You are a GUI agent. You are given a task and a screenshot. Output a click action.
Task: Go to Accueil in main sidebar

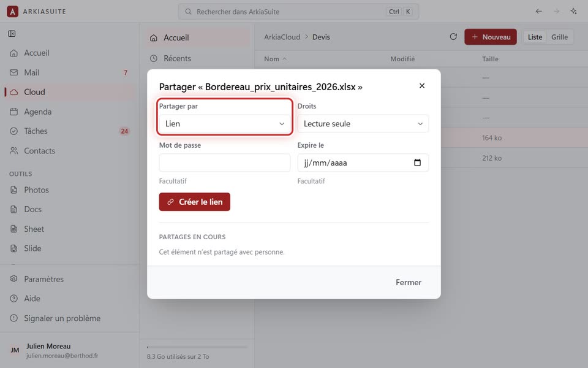[x=70, y=53]
